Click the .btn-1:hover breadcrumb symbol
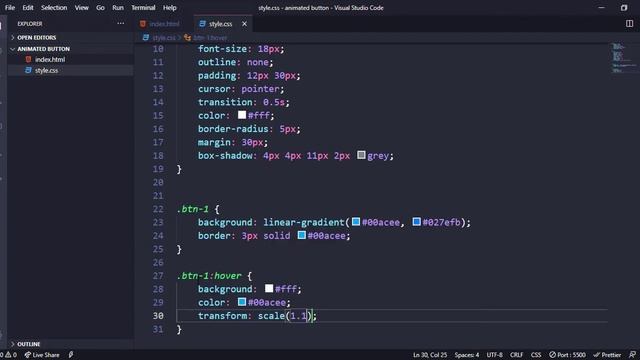Image resolution: width=640 pixels, height=360 pixels. coord(210,38)
